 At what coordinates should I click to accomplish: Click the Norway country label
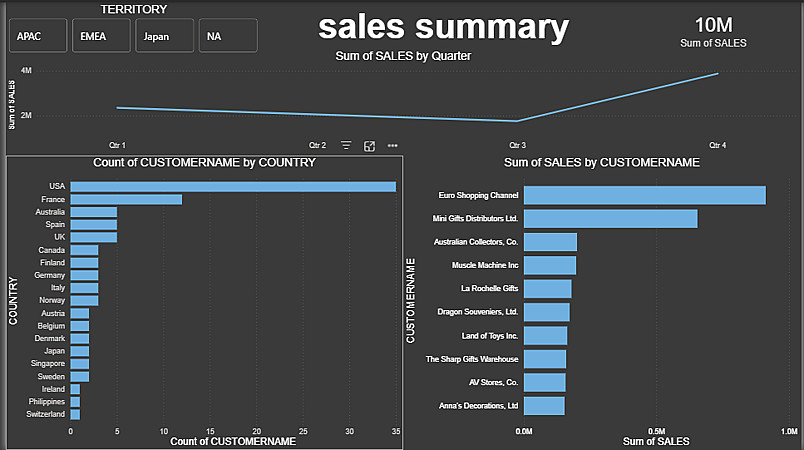[x=52, y=300]
